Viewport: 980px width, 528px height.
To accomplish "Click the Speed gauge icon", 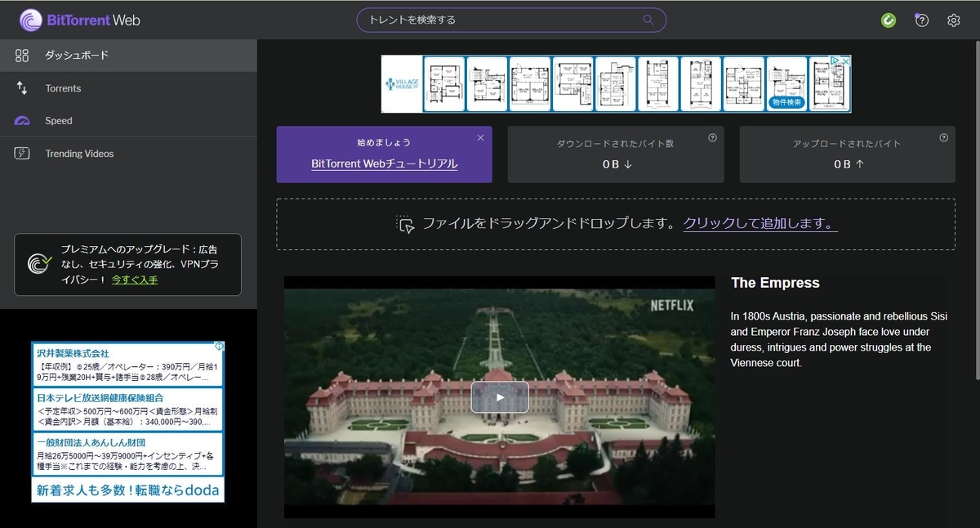I will point(22,121).
